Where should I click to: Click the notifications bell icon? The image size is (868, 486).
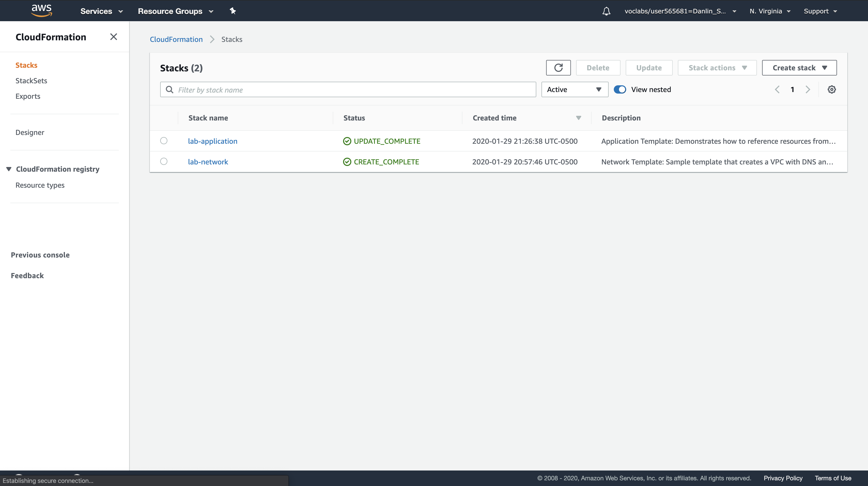pos(606,11)
